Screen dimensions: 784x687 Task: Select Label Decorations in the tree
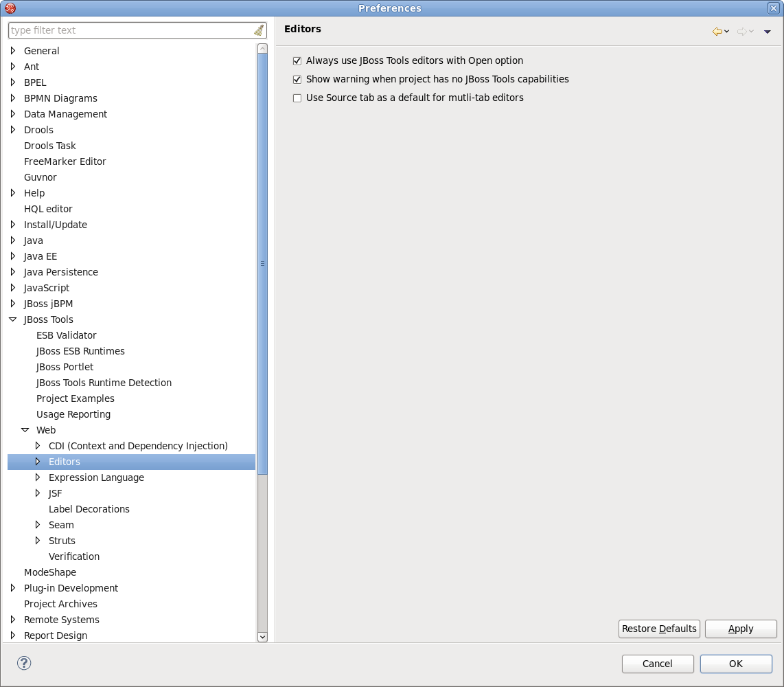click(x=89, y=509)
